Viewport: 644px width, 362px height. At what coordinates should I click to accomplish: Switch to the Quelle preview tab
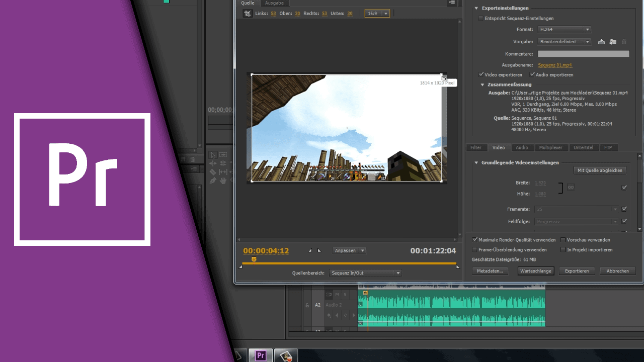point(248,3)
